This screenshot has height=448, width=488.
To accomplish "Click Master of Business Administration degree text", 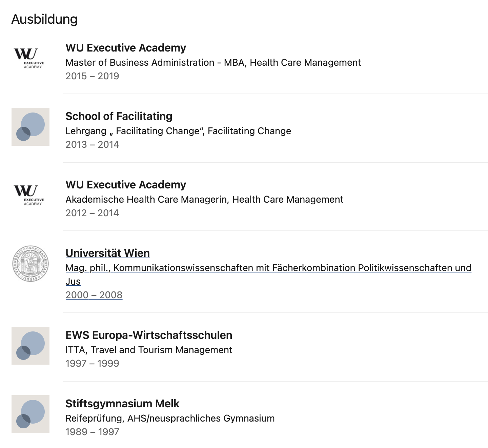I will (x=213, y=63).
